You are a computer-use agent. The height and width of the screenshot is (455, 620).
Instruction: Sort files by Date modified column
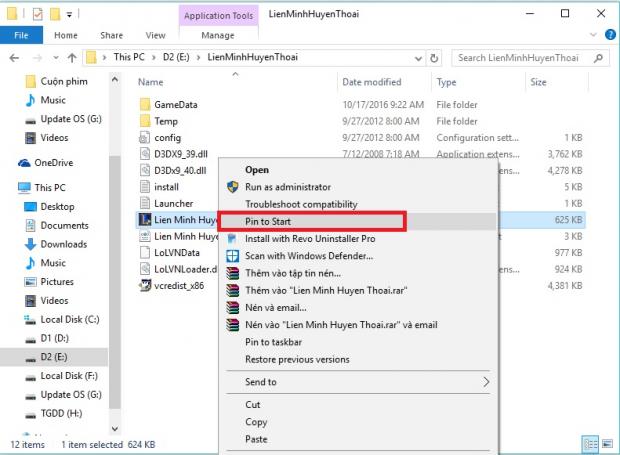(372, 82)
